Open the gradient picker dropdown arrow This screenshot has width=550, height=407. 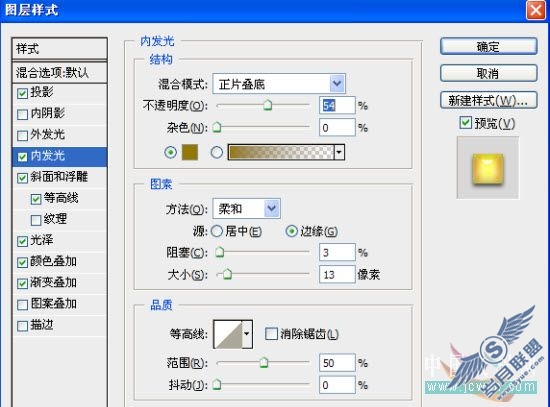click(x=339, y=152)
